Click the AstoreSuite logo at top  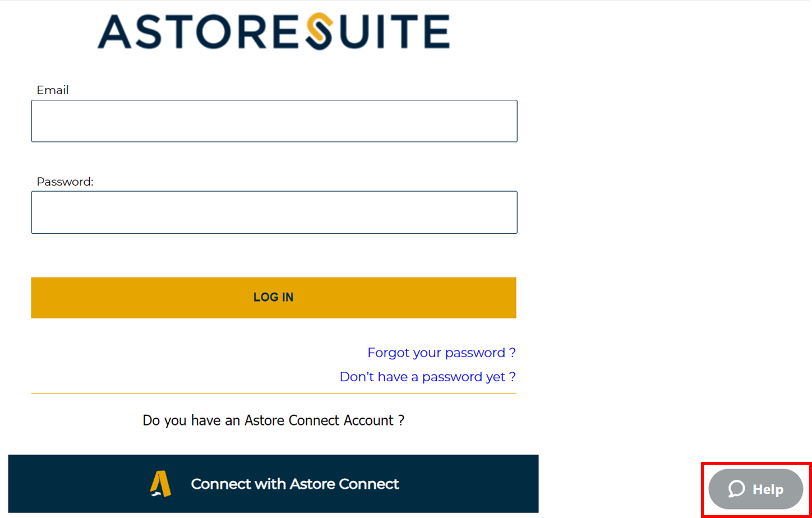pos(274,32)
